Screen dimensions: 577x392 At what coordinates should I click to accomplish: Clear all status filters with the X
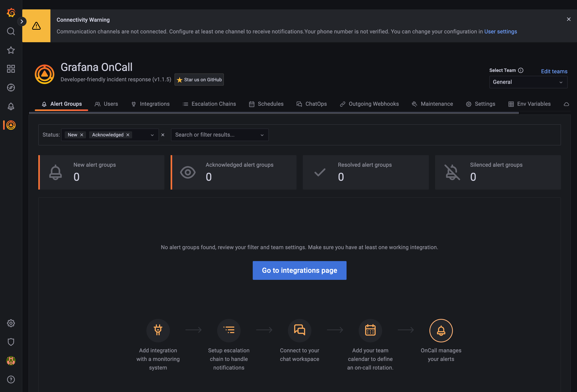click(x=163, y=135)
